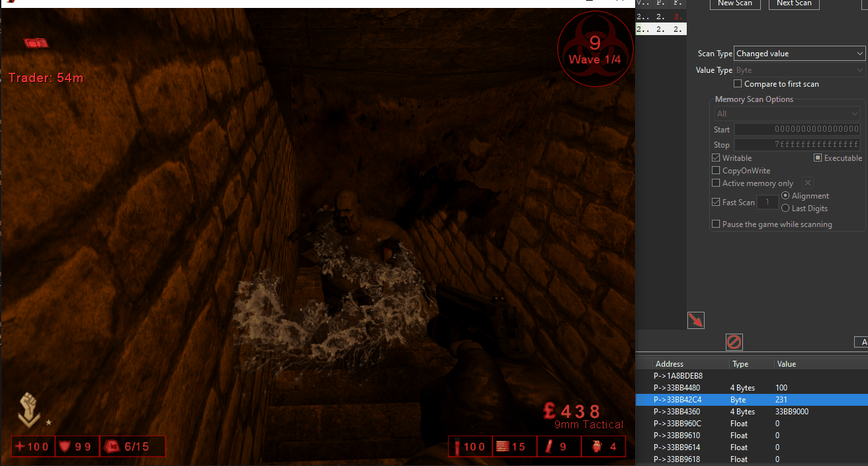Expand the memory region 'All' dropdown
The image size is (868, 466).
787,114
